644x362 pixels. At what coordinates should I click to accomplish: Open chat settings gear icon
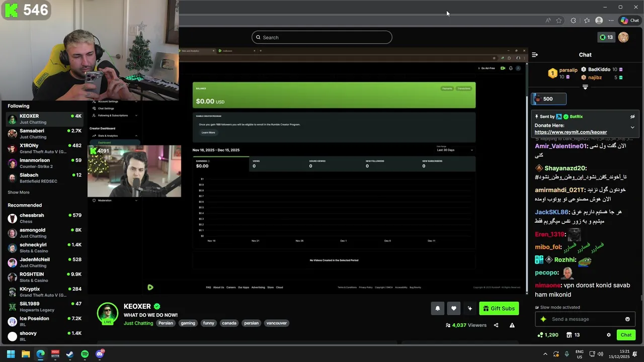point(608,335)
